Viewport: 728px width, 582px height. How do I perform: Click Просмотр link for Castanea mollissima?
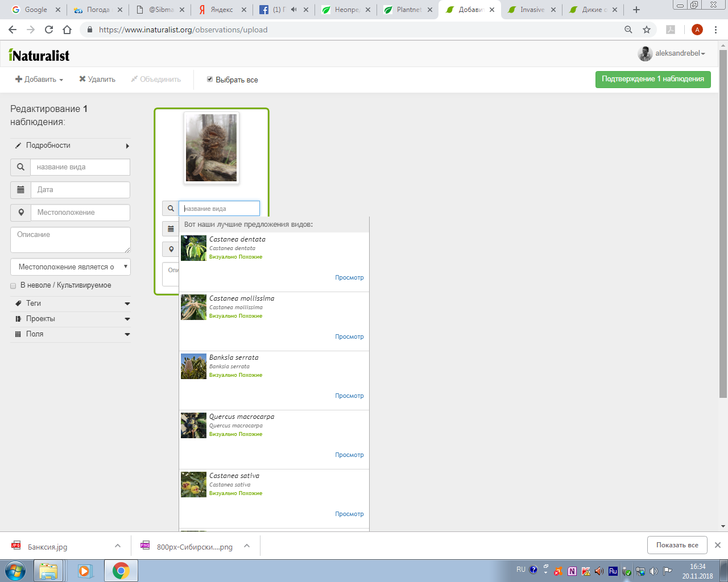[349, 336]
